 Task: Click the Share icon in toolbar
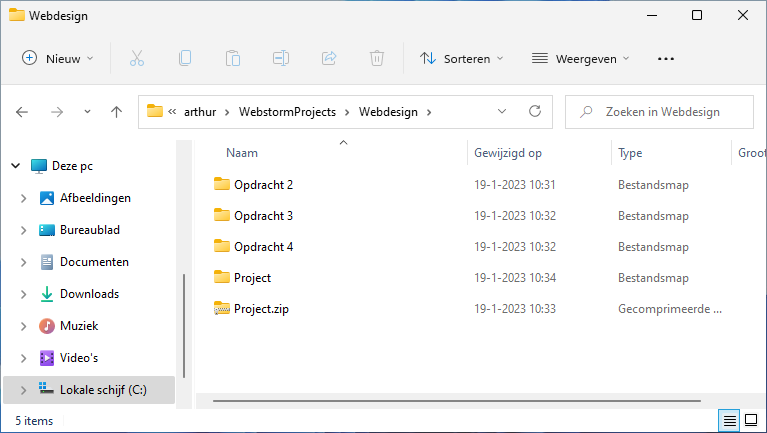pos(329,59)
